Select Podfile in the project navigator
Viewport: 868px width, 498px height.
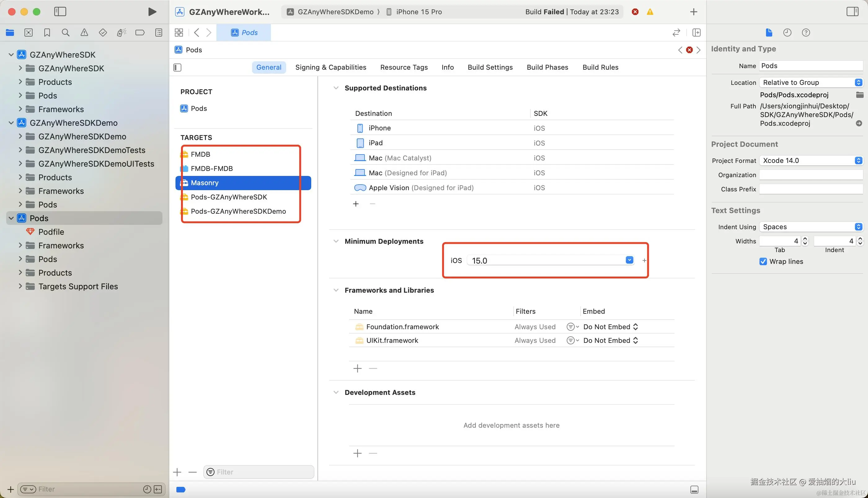[51, 232]
